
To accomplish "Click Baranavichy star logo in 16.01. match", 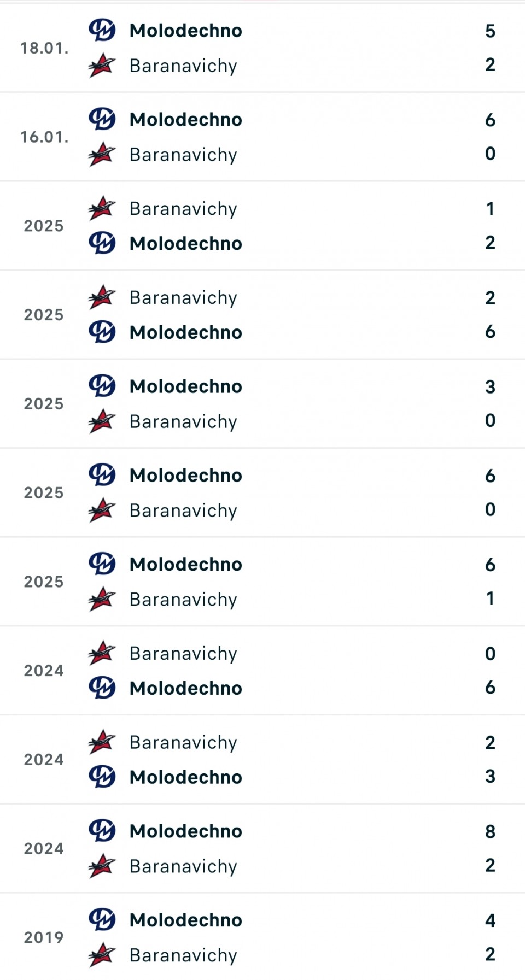I will (102, 154).
